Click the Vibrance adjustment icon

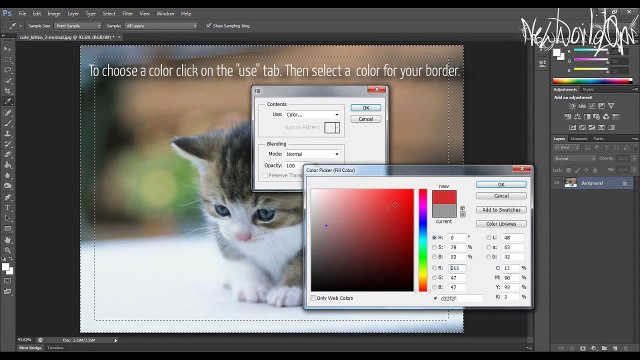click(x=611, y=106)
